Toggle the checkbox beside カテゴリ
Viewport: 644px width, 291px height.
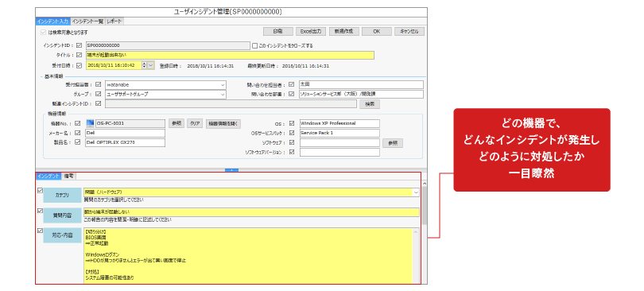pyautogui.click(x=40, y=191)
